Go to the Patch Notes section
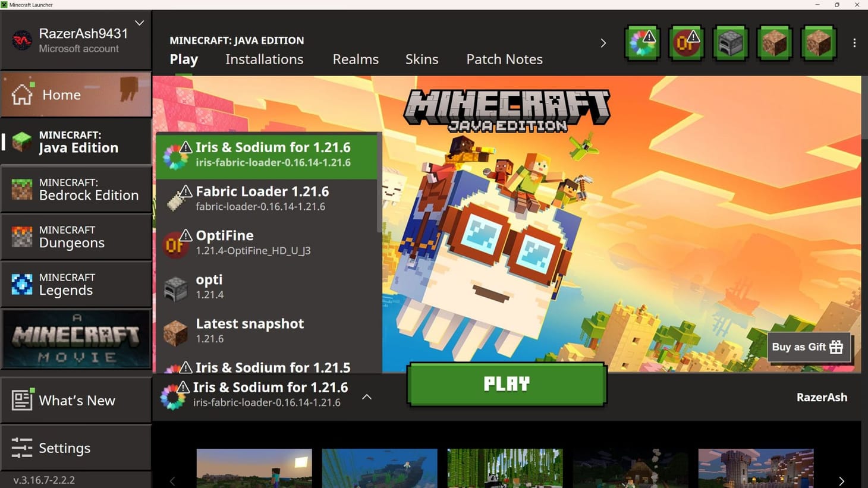868x488 pixels. 504,59
